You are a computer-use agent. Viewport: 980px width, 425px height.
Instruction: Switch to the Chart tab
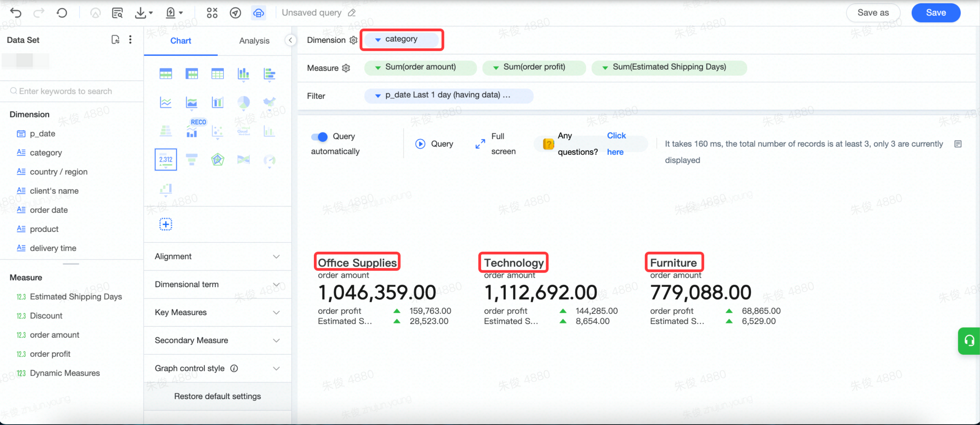pos(181,41)
